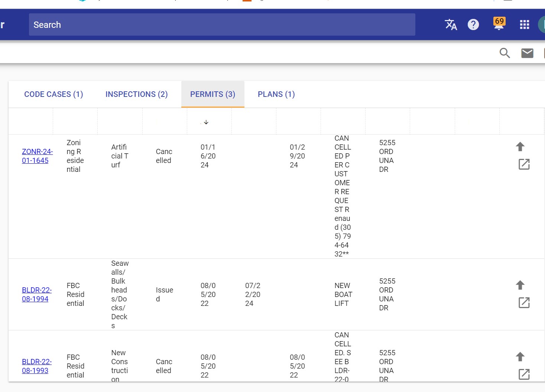This screenshot has height=392, width=545.
Task: Open the help question mark icon
Action: (473, 25)
